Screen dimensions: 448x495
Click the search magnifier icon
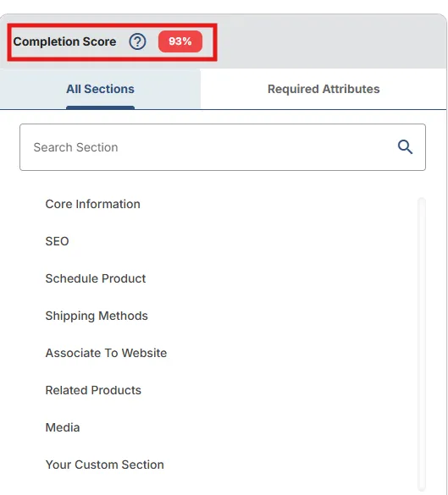[x=405, y=147]
